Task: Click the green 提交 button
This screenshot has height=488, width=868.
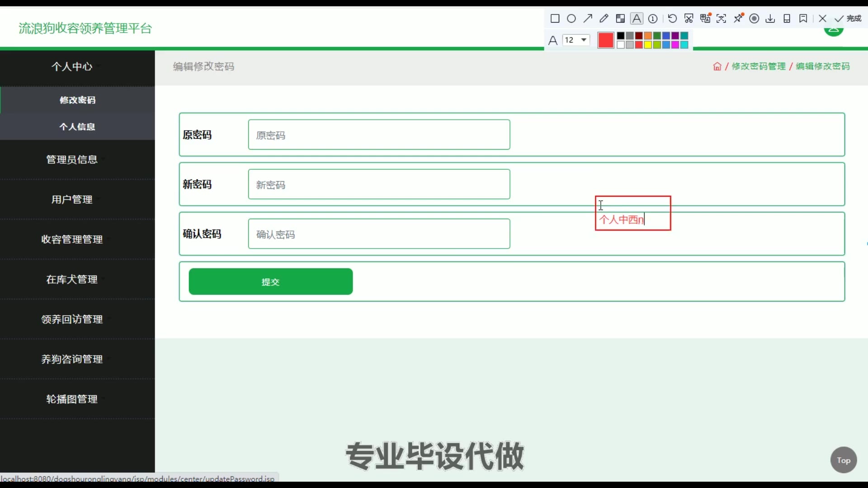Action: tap(270, 282)
